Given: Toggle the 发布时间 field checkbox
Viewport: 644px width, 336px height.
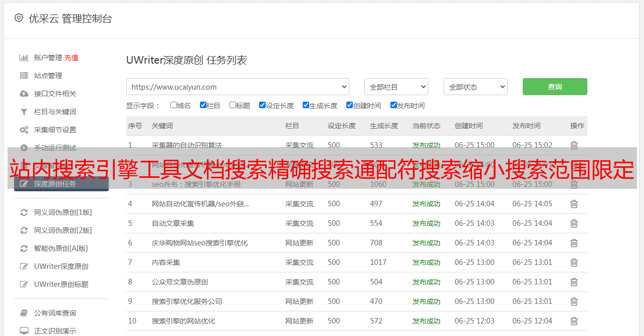Looking at the screenshot, I should coord(393,105).
